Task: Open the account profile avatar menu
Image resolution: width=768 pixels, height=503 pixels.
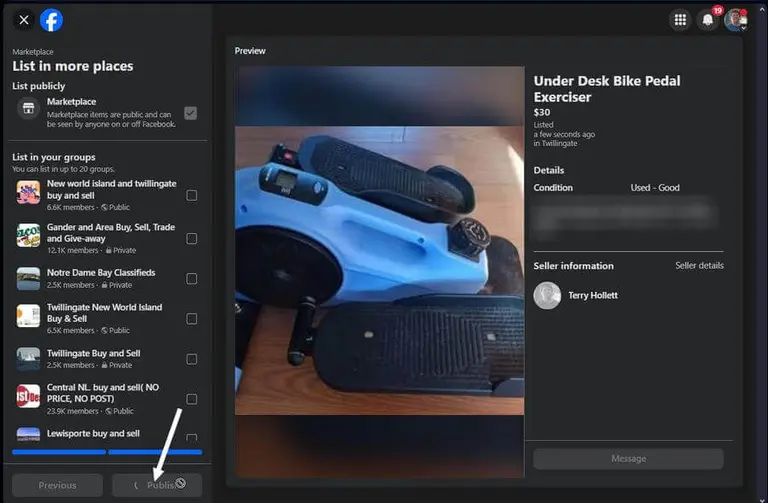Action: (736, 20)
